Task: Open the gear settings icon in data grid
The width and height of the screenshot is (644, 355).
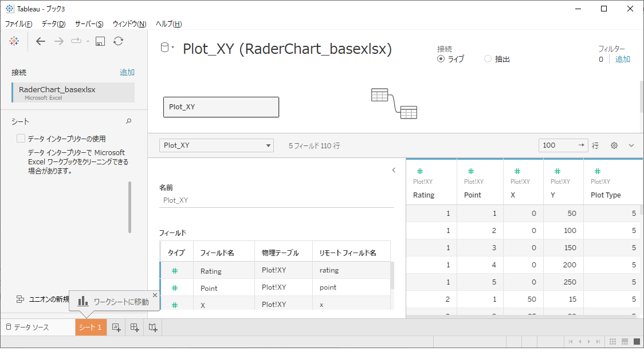Action: tap(614, 145)
